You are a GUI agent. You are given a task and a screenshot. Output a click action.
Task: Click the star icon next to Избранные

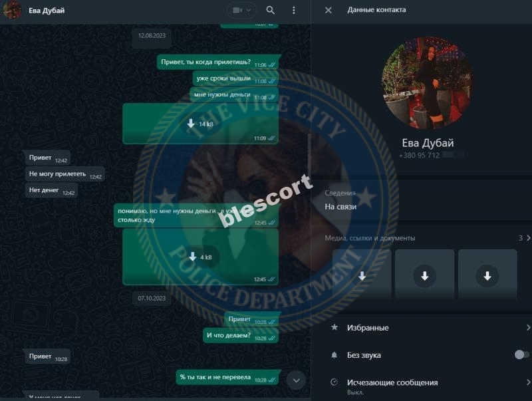(334, 327)
